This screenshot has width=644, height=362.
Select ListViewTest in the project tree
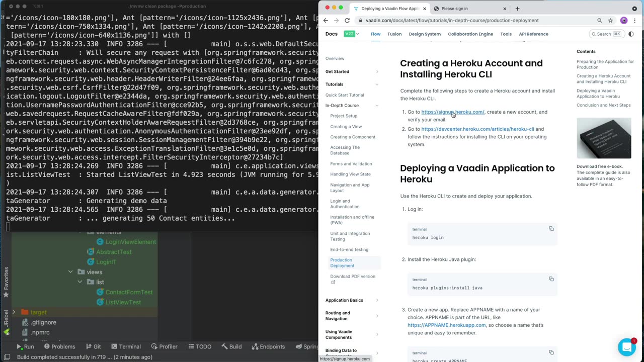tap(123, 302)
